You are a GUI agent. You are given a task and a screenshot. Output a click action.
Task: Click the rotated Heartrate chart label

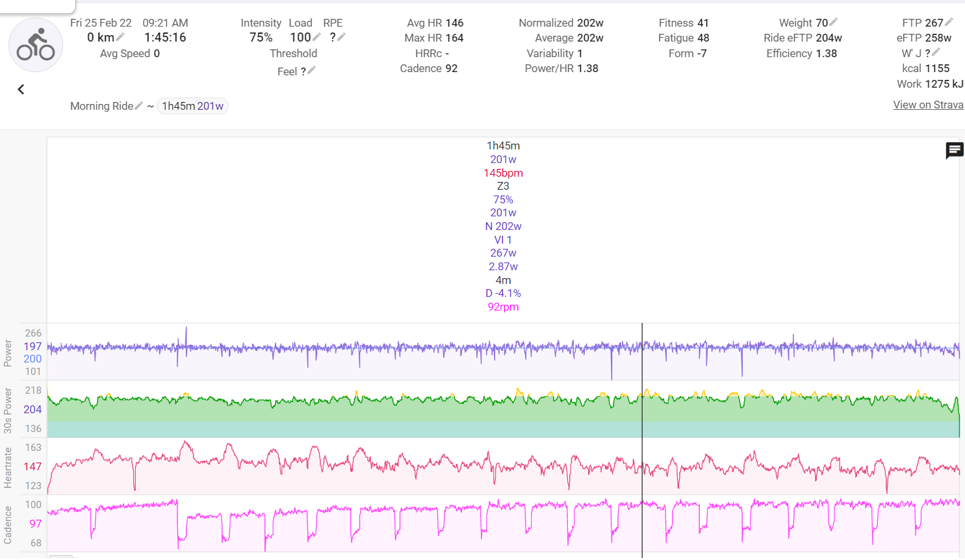pyautogui.click(x=8, y=467)
